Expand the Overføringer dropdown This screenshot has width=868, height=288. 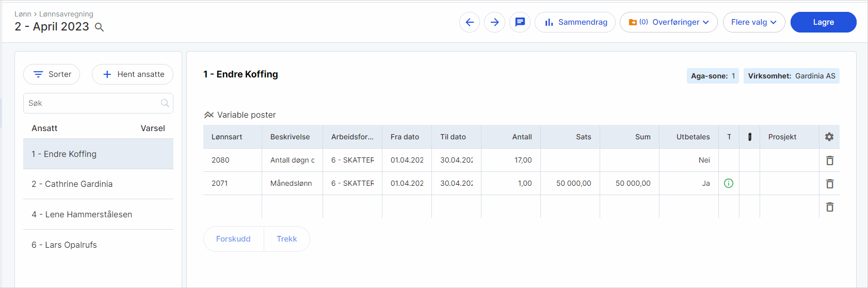(x=668, y=22)
